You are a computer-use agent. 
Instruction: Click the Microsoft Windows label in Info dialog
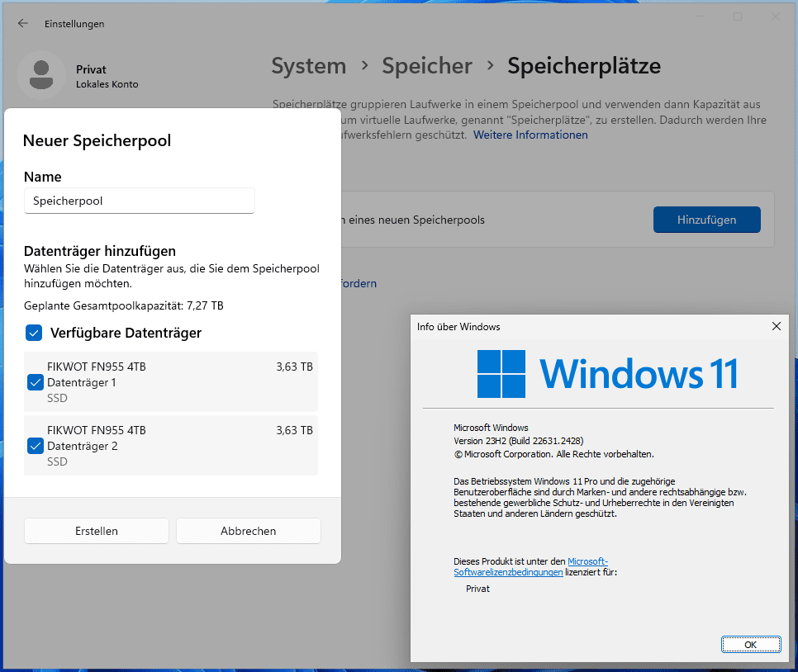[x=492, y=428]
